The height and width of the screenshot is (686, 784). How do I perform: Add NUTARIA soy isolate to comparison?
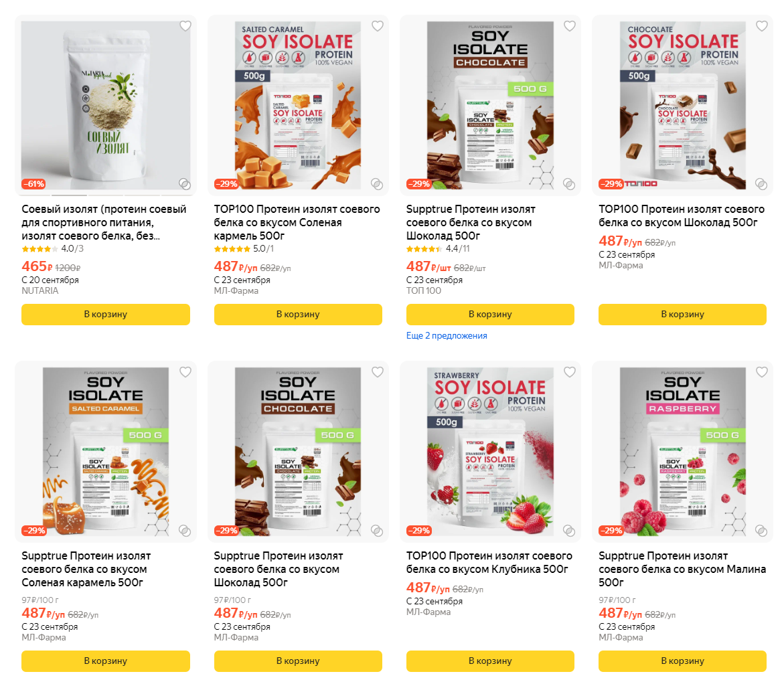185,184
